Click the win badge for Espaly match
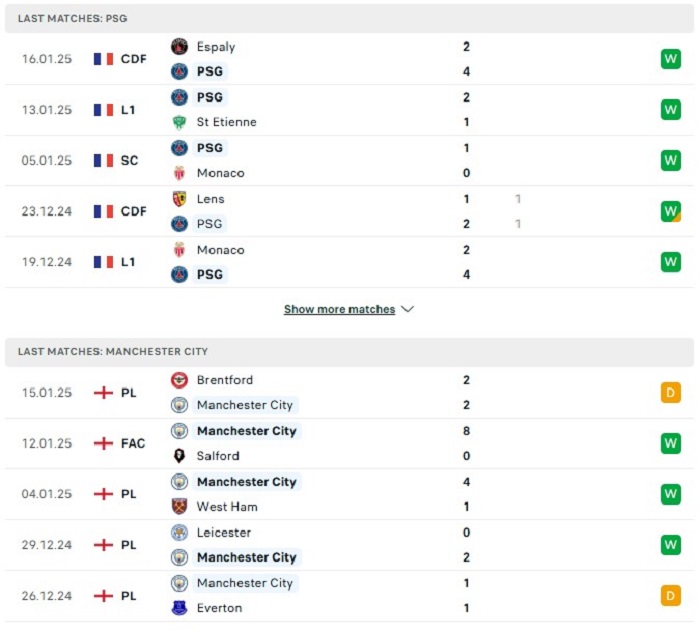This screenshot has height=632, width=700. (671, 59)
